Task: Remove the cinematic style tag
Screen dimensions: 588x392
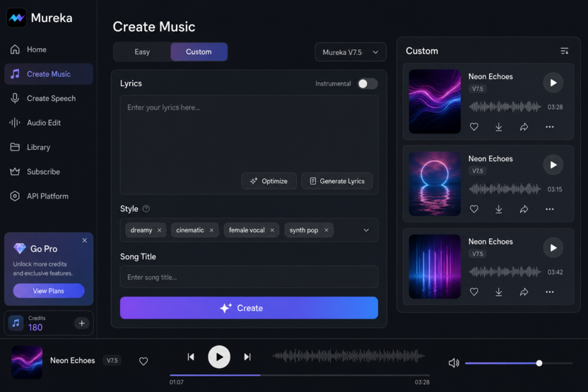Action: point(211,230)
